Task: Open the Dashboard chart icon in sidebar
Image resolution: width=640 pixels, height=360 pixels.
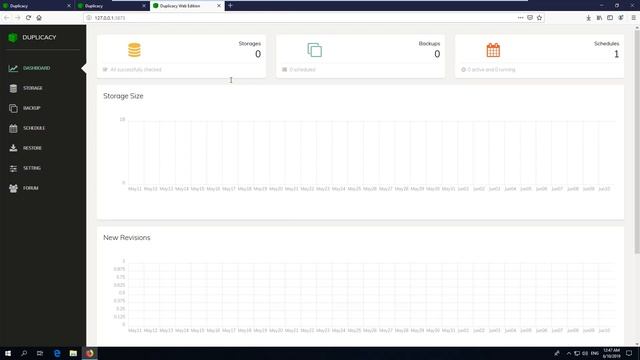Action: pos(13,68)
